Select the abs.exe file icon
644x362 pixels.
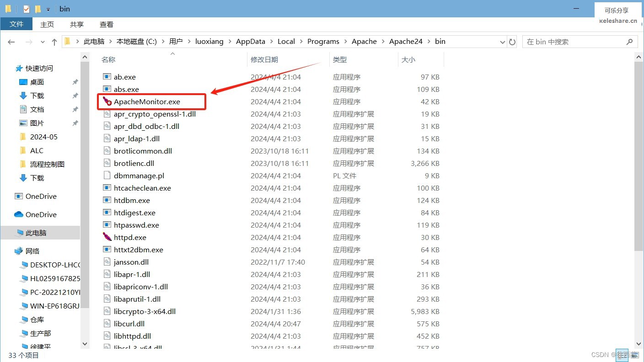(x=107, y=89)
